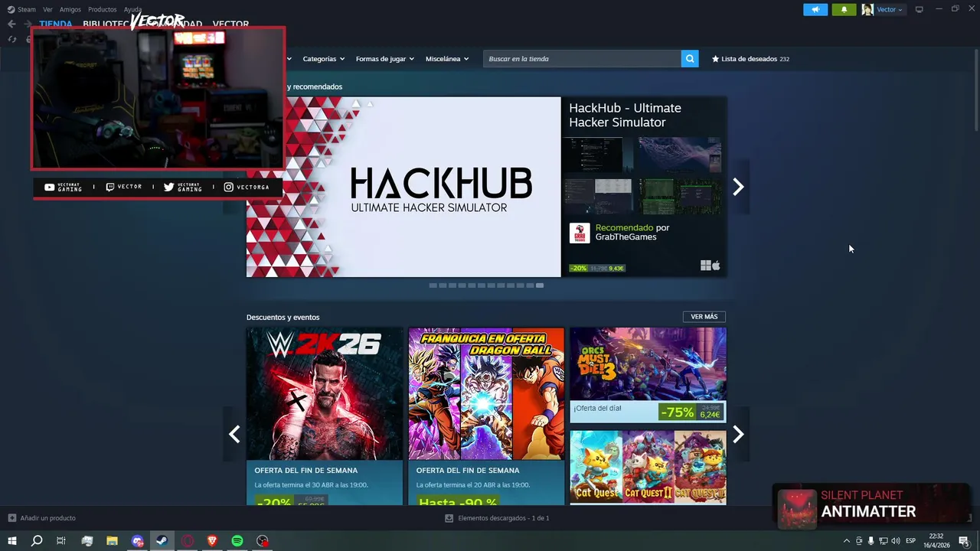980x551 pixels.
Task: Click the HackHub top-right screenshot thumbnail
Action: pyautogui.click(x=680, y=155)
